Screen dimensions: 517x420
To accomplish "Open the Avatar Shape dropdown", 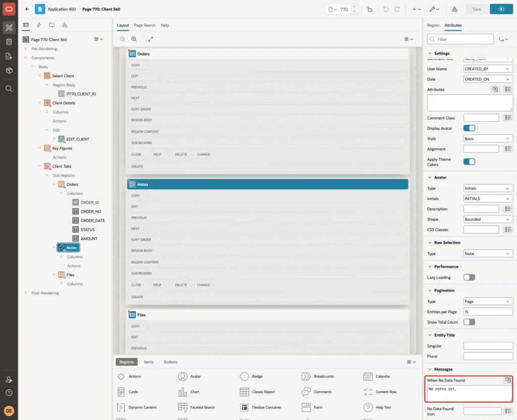I will [x=488, y=219].
